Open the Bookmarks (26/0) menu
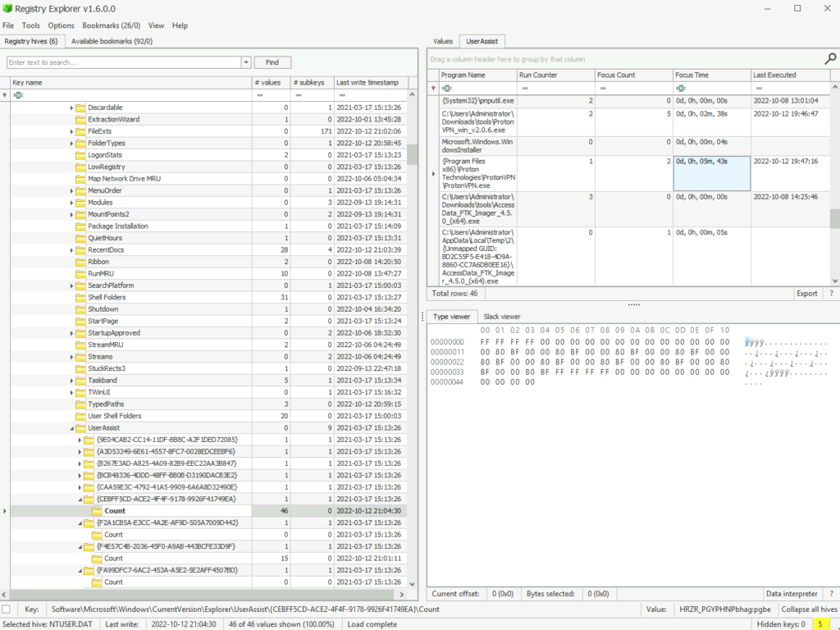Image resolution: width=840 pixels, height=630 pixels. 111,25
